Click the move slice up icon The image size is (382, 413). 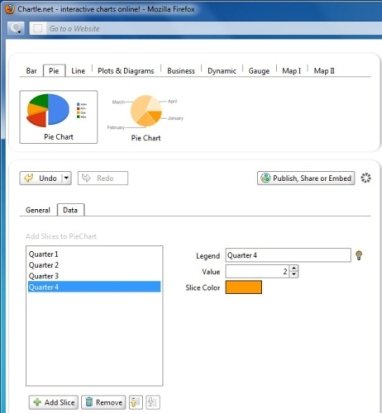pos(136,402)
